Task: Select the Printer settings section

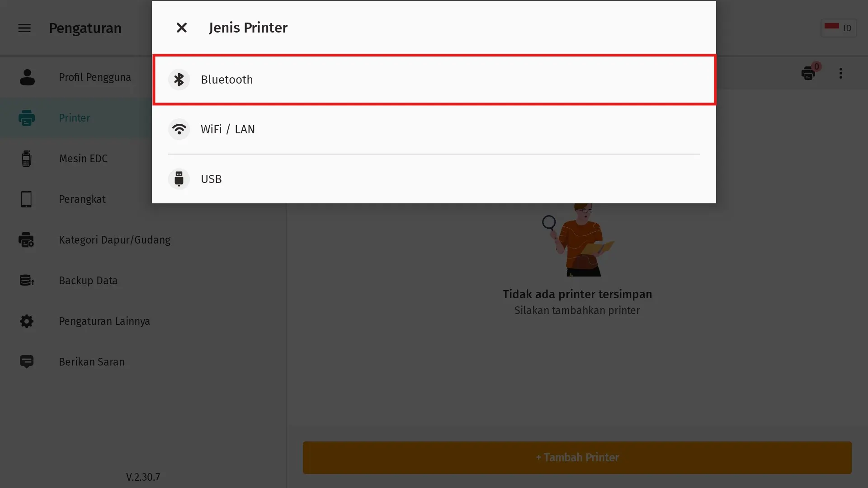Action: point(75,118)
